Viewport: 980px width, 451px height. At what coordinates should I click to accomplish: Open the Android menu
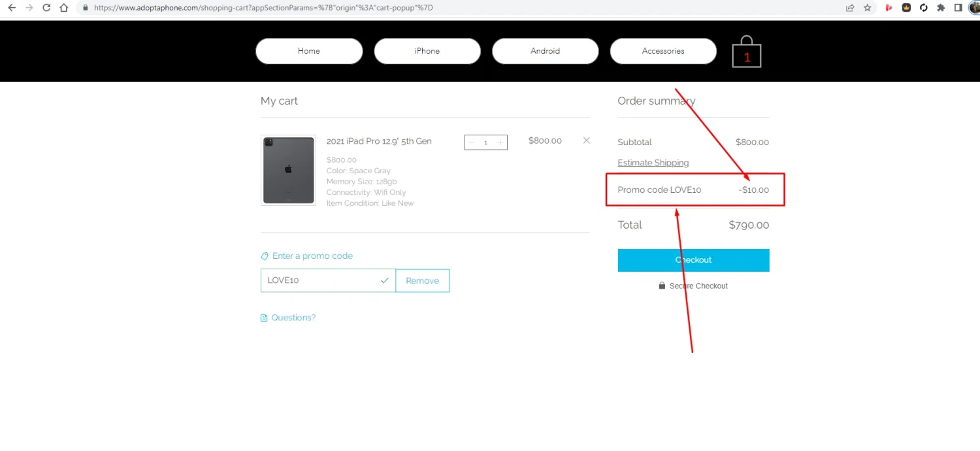pos(546,51)
